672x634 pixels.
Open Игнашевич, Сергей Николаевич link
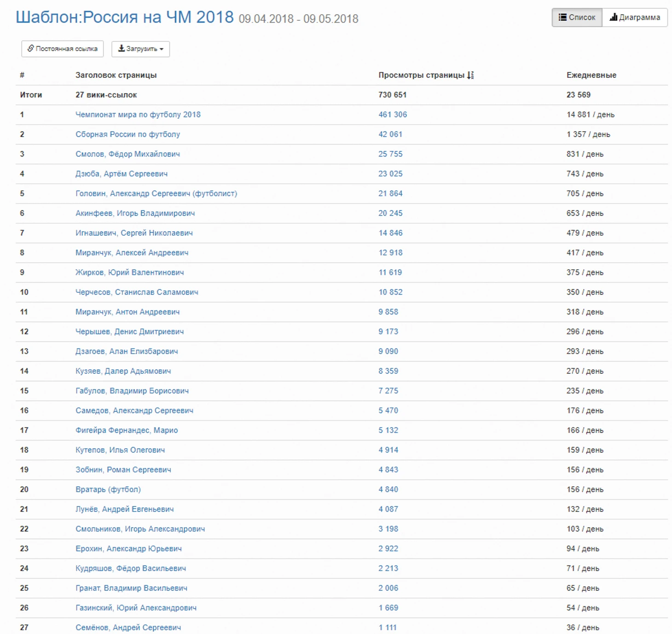[134, 233]
